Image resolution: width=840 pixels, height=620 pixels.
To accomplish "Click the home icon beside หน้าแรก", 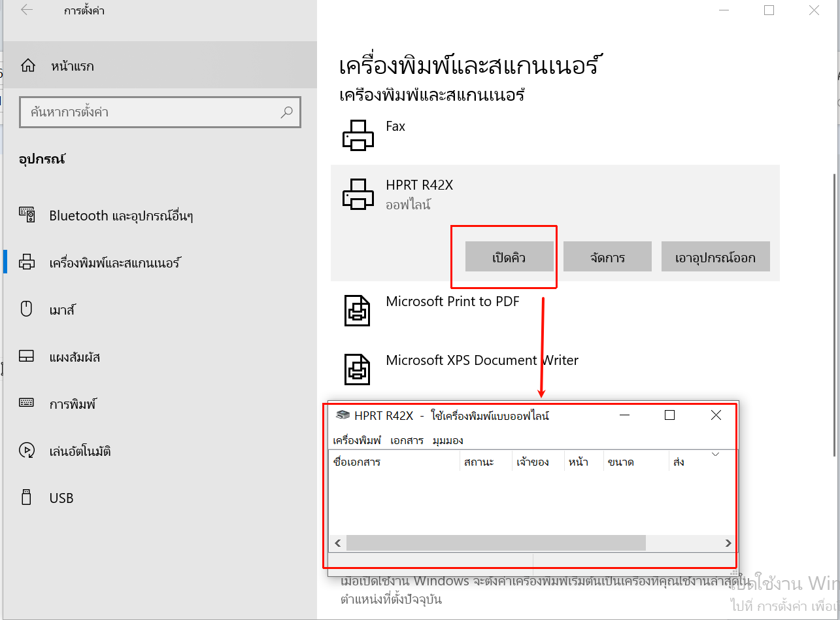I will click(28, 66).
